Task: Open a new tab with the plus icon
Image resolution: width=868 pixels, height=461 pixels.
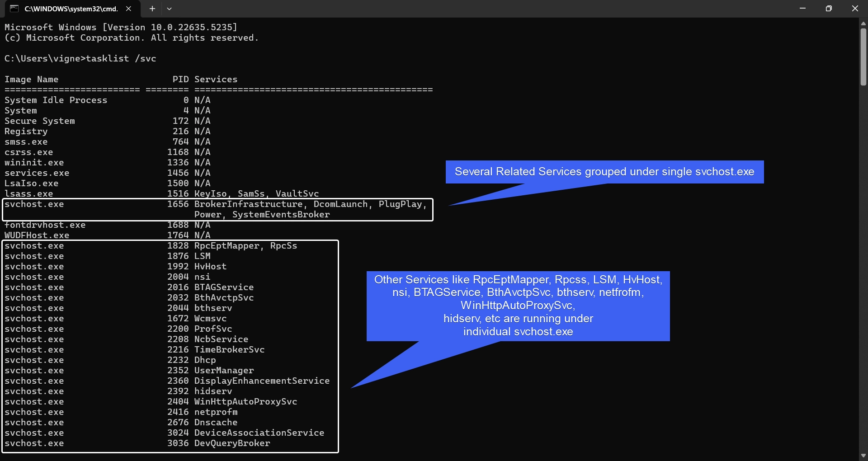Action: tap(152, 9)
